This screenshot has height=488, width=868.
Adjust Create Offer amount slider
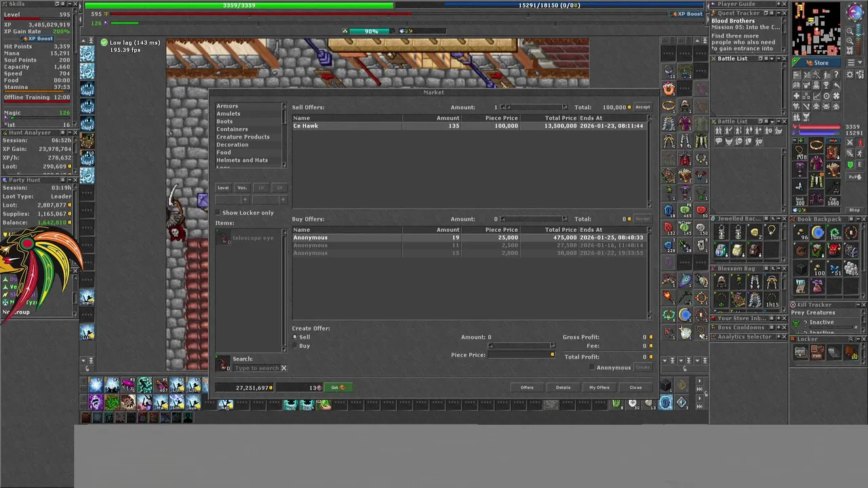coord(521,346)
